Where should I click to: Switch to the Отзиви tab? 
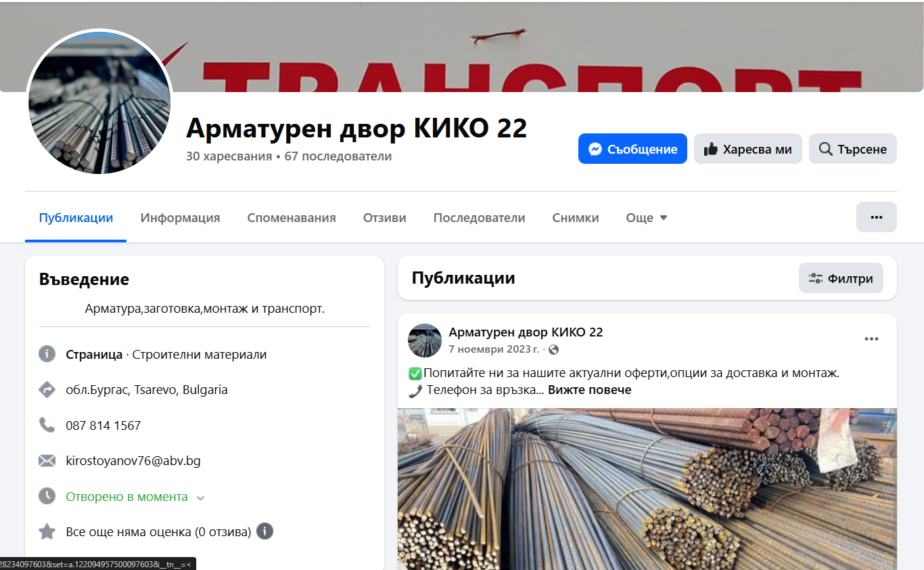tap(384, 218)
